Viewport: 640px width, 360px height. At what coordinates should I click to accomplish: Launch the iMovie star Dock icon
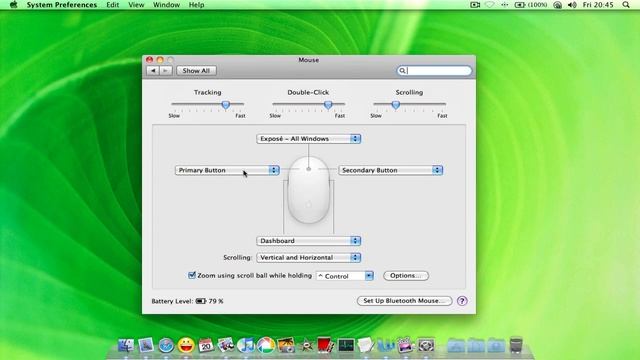click(306, 346)
